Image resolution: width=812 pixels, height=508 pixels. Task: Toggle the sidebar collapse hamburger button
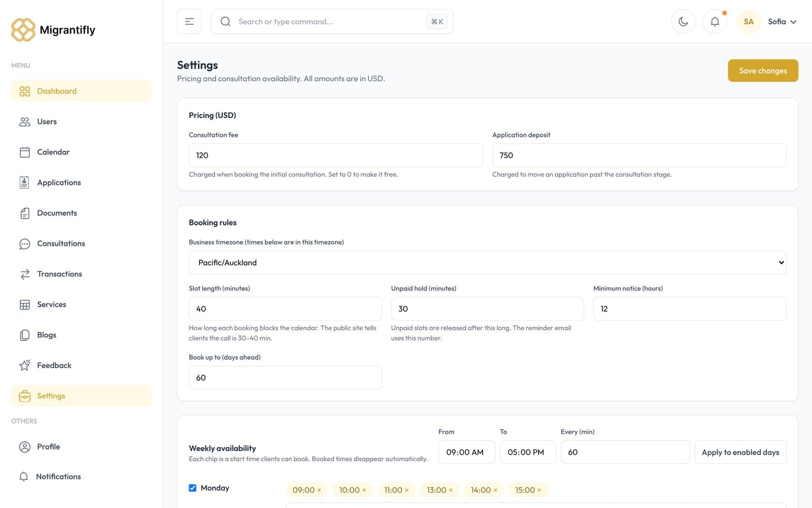point(189,21)
